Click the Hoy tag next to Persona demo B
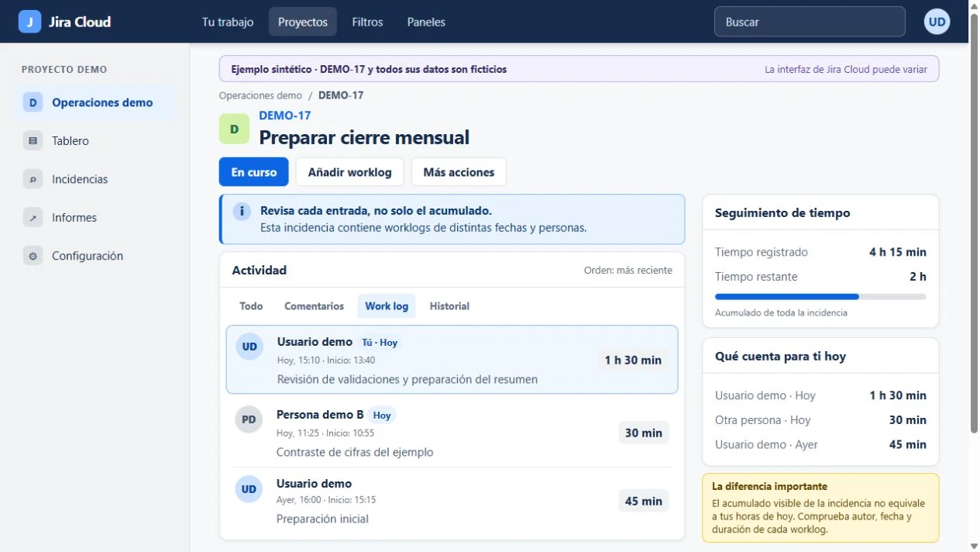The width and height of the screenshot is (980, 552). coord(382,415)
